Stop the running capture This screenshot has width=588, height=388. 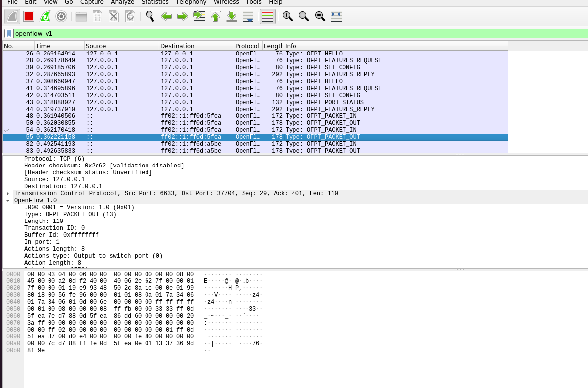(29, 16)
